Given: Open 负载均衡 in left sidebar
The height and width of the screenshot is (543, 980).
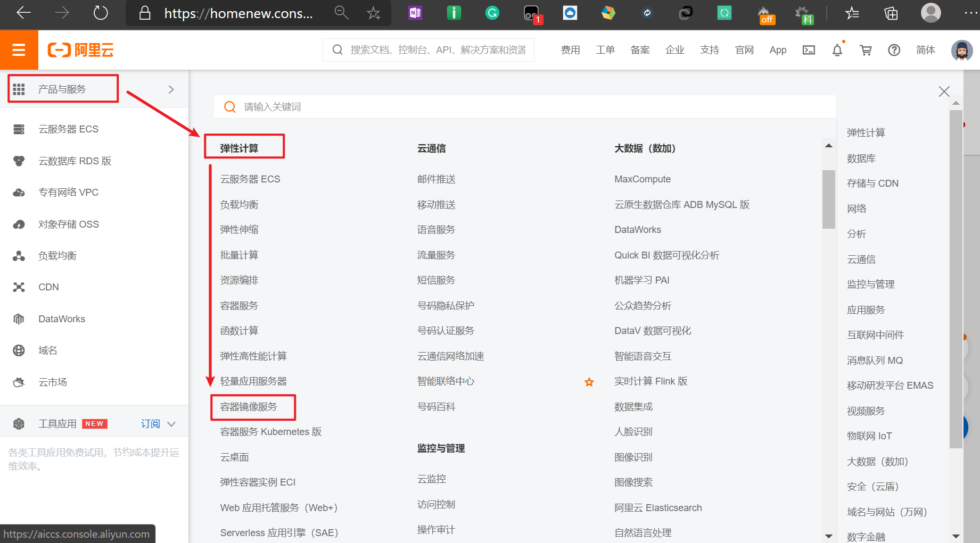Looking at the screenshot, I should (x=57, y=256).
